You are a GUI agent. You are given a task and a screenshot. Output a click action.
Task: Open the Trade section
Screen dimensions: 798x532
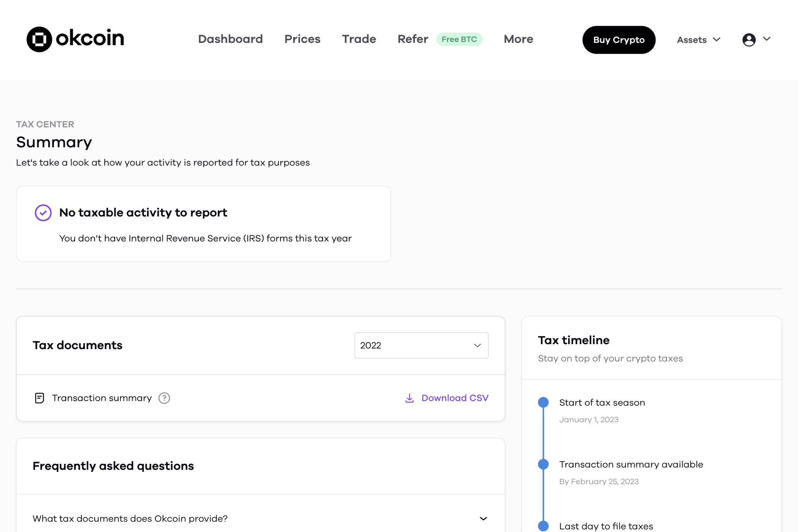coord(359,39)
